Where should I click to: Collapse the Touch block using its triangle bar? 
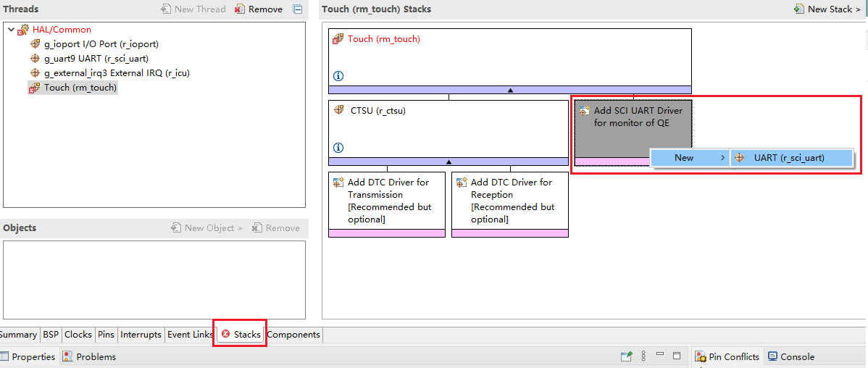point(509,90)
